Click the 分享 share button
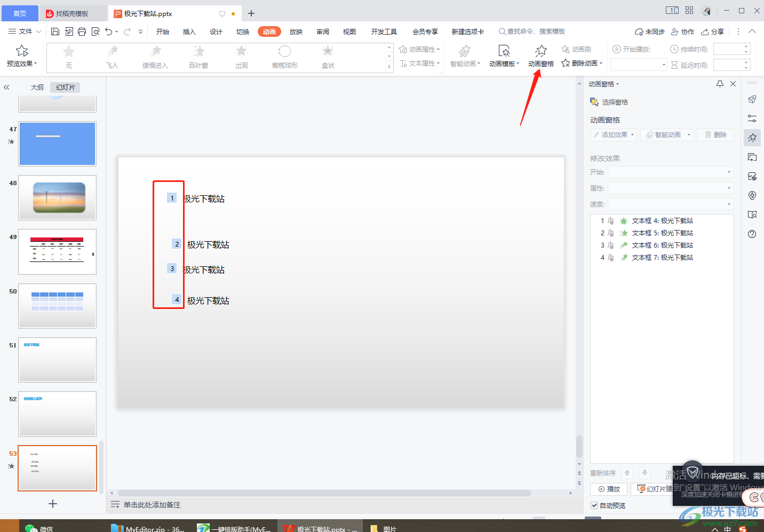Image resolution: width=764 pixels, height=532 pixels. [x=712, y=31]
